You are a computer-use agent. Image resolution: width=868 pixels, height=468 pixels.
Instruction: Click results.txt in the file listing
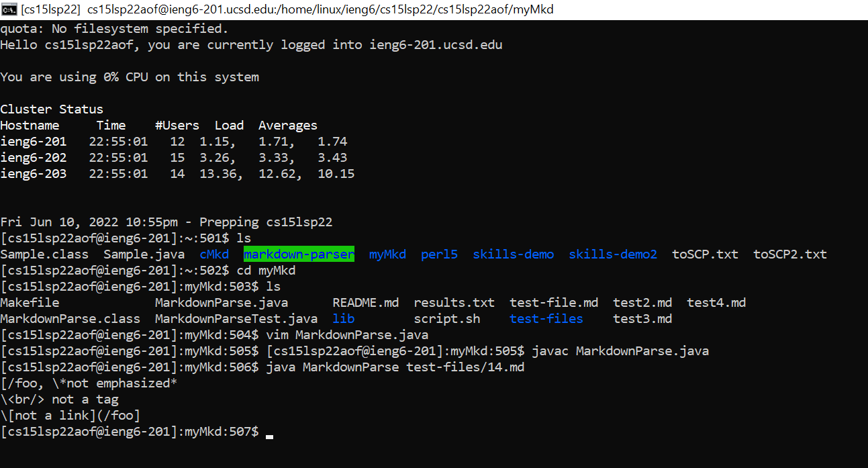point(454,303)
